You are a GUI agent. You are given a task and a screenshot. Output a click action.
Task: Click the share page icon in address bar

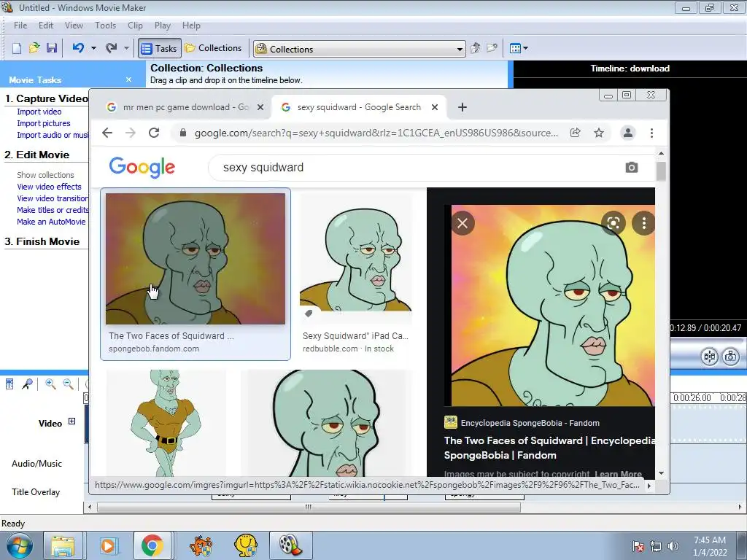(576, 133)
